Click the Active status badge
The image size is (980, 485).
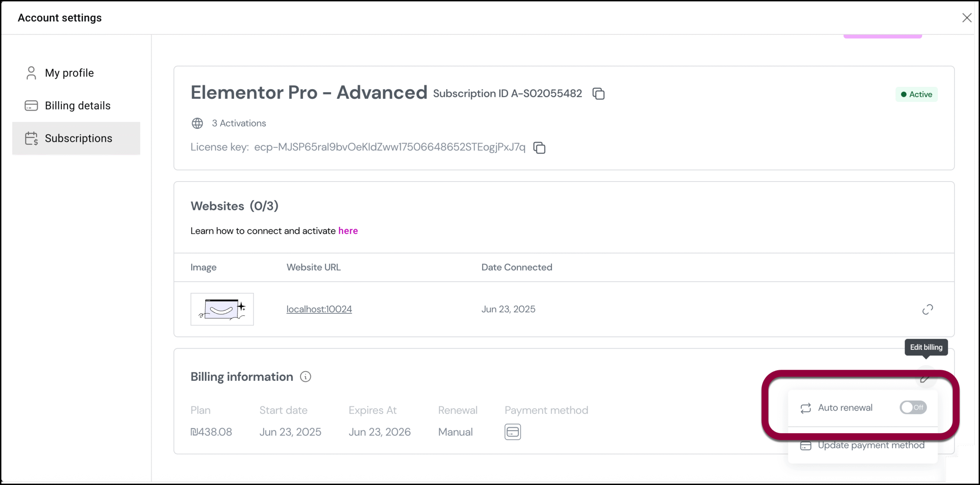pyautogui.click(x=916, y=94)
